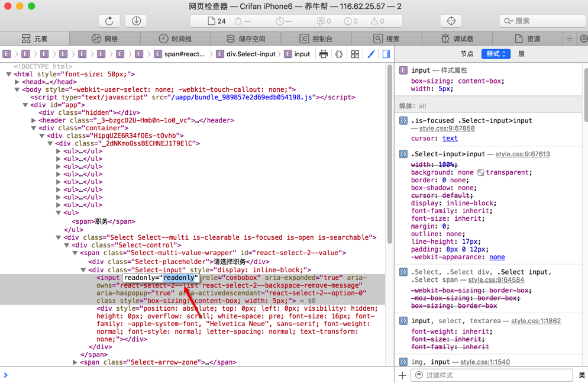
Task: Collapse the div id=app node
Action: [x=25, y=105]
